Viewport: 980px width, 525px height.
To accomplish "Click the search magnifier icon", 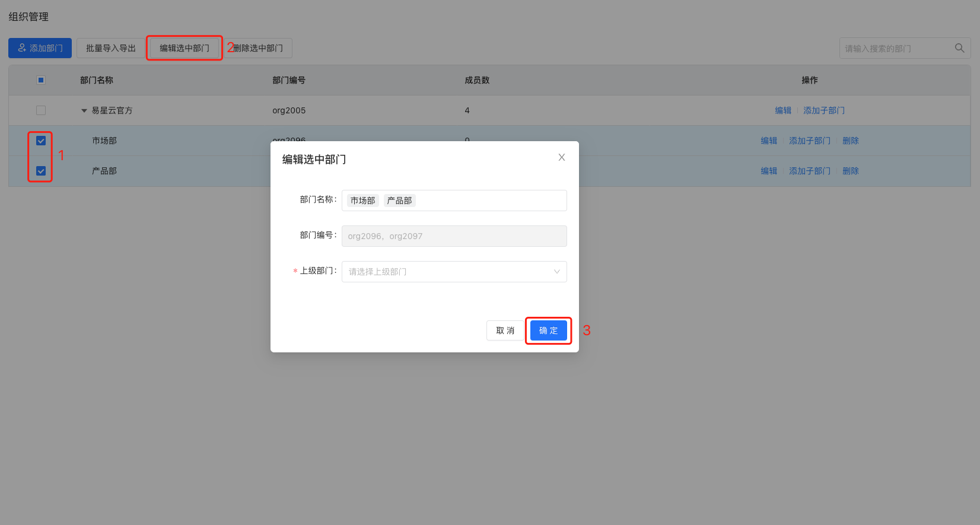I will [959, 48].
